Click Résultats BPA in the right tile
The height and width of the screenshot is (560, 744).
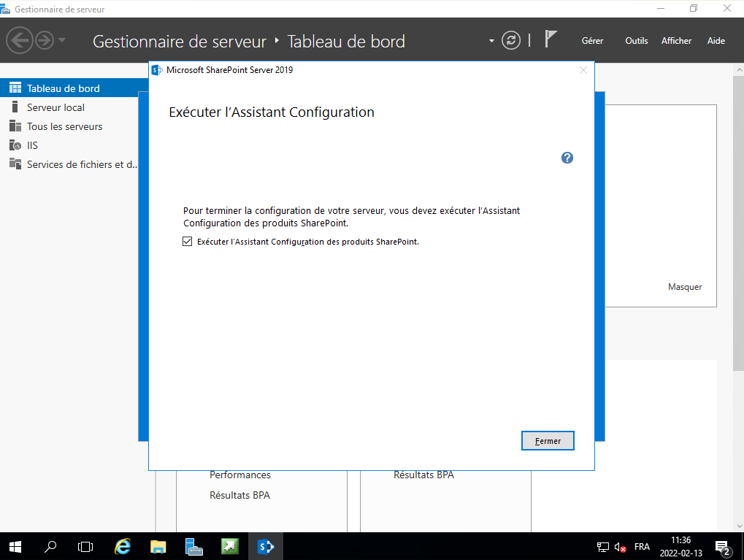(423, 475)
